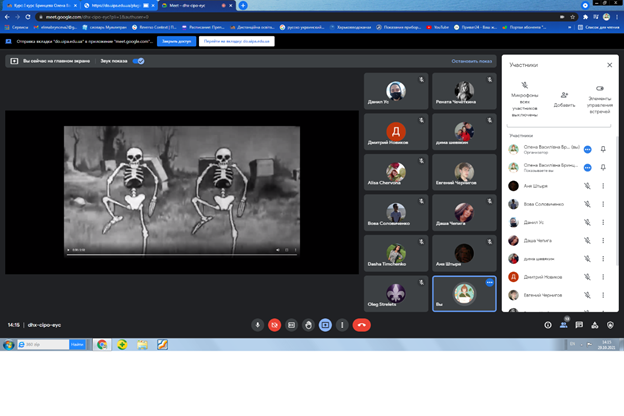Mute Аня Штыря in participants list
This screenshot has height=416, width=624.
(587, 186)
